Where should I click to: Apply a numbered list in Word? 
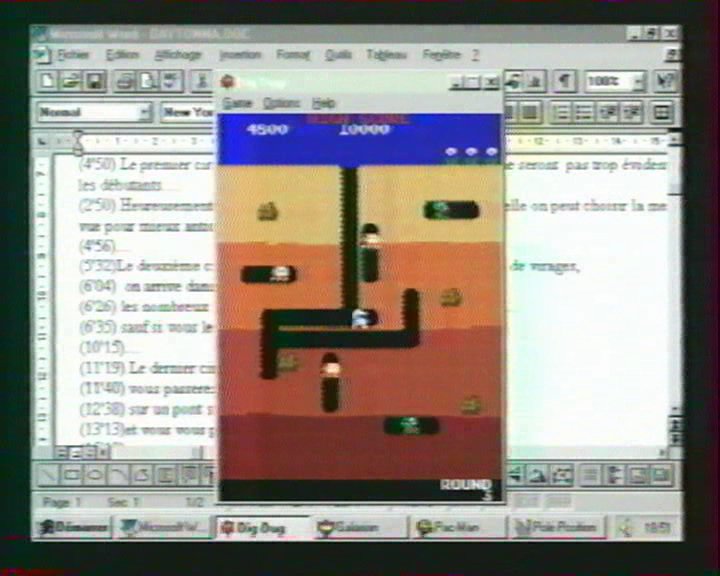point(559,113)
